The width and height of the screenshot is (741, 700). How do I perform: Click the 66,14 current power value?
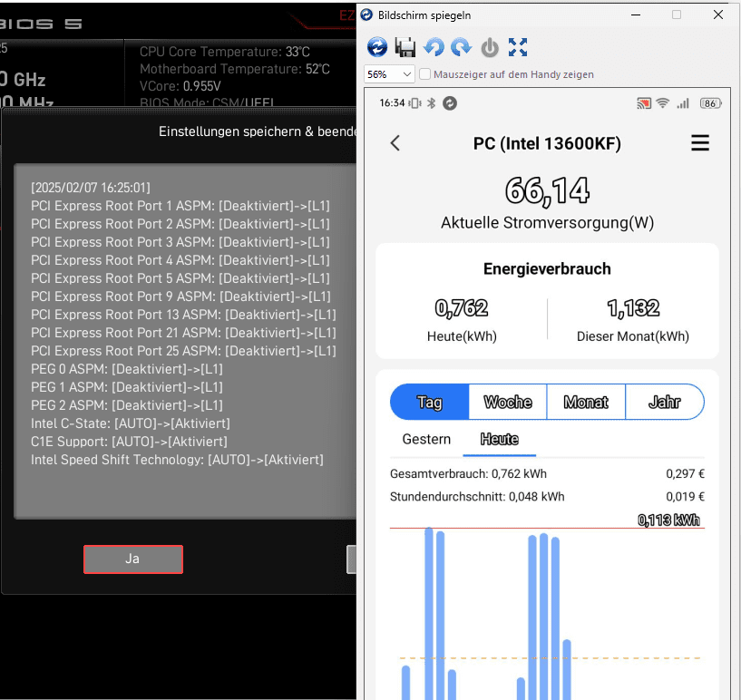(547, 191)
